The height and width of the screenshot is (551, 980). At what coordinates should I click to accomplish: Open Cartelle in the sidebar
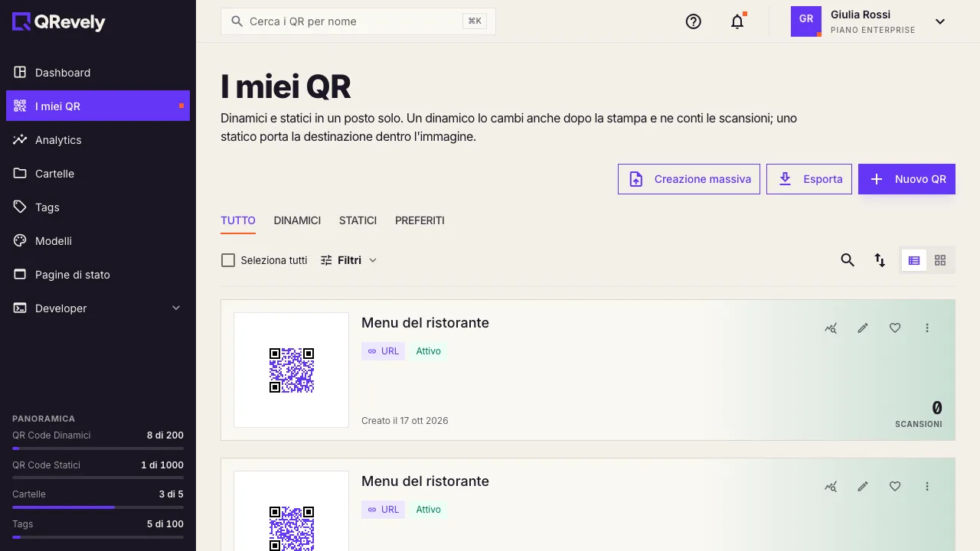coord(98,174)
